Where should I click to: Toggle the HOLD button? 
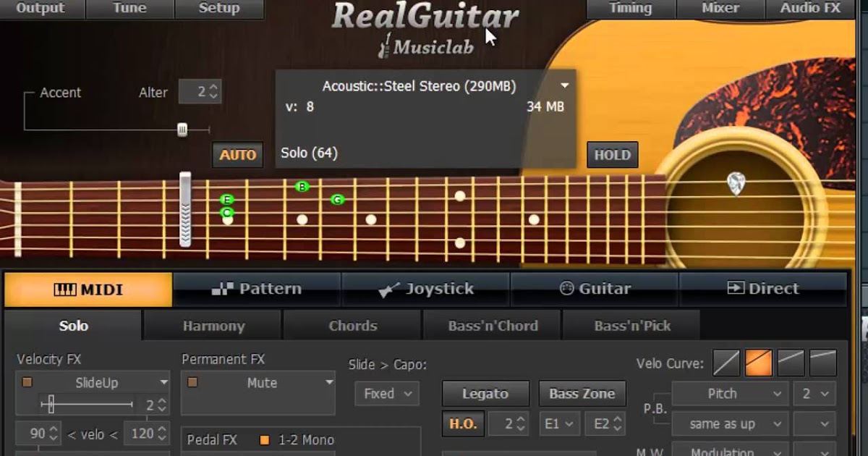[x=612, y=154]
